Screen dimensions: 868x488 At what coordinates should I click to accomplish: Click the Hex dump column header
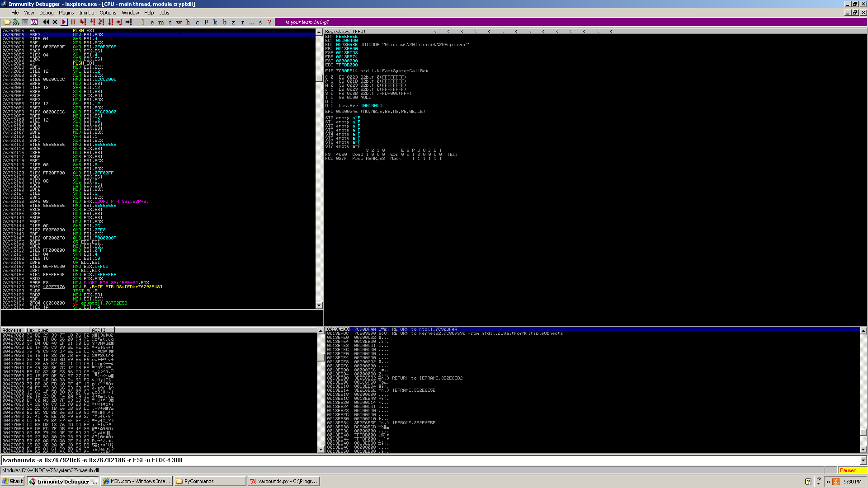(x=57, y=330)
